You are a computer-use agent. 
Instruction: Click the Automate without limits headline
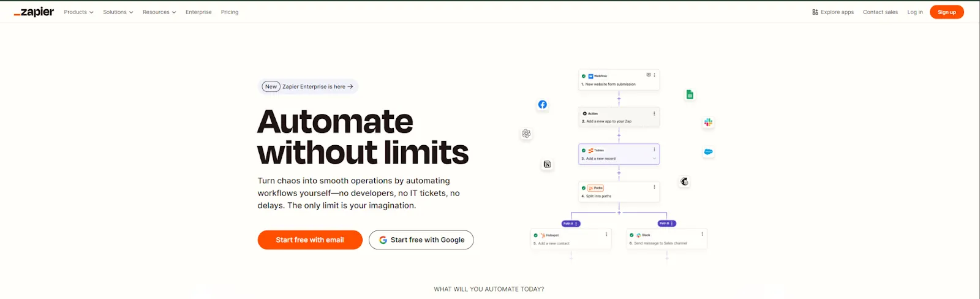click(363, 137)
